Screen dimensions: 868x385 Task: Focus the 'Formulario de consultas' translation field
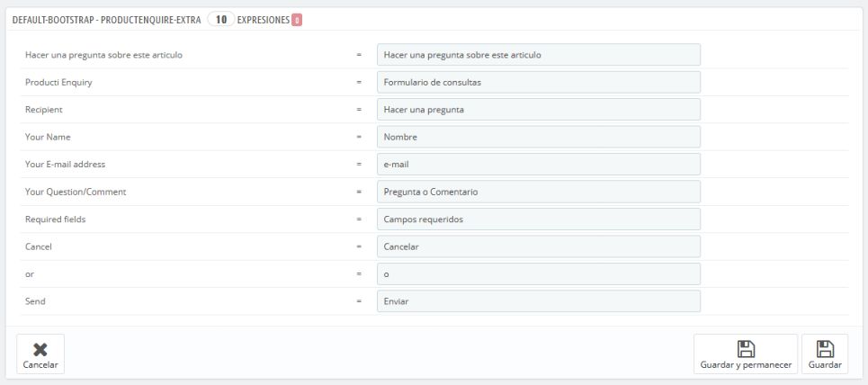click(538, 82)
